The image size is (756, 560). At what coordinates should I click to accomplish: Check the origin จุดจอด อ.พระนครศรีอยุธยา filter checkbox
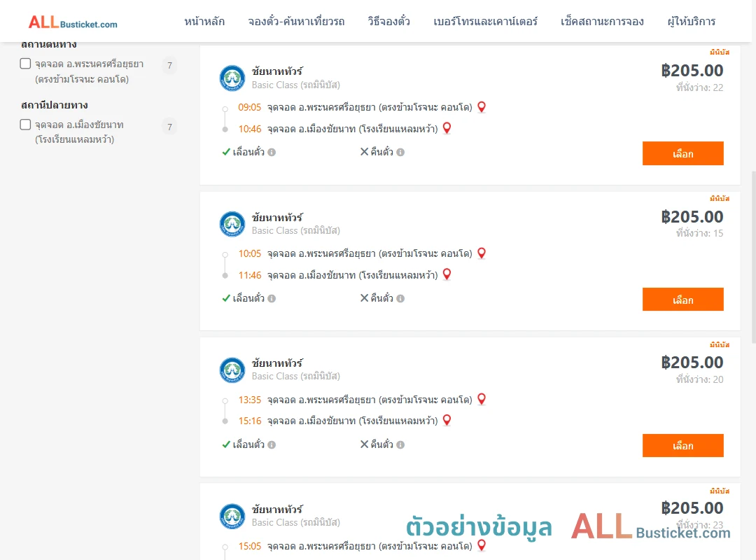click(26, 64)
